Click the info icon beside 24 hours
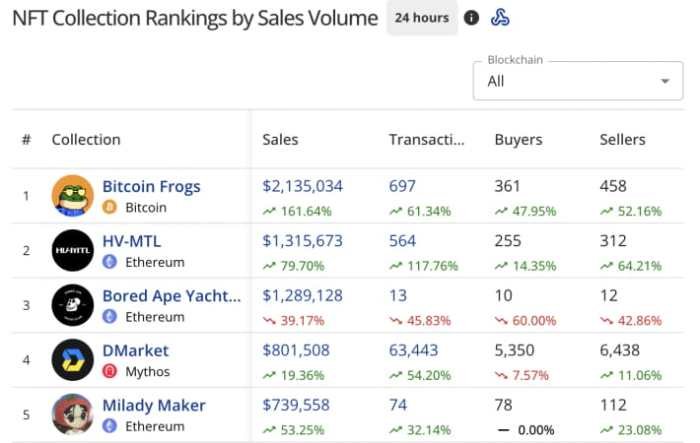 [x=472, y=18]
